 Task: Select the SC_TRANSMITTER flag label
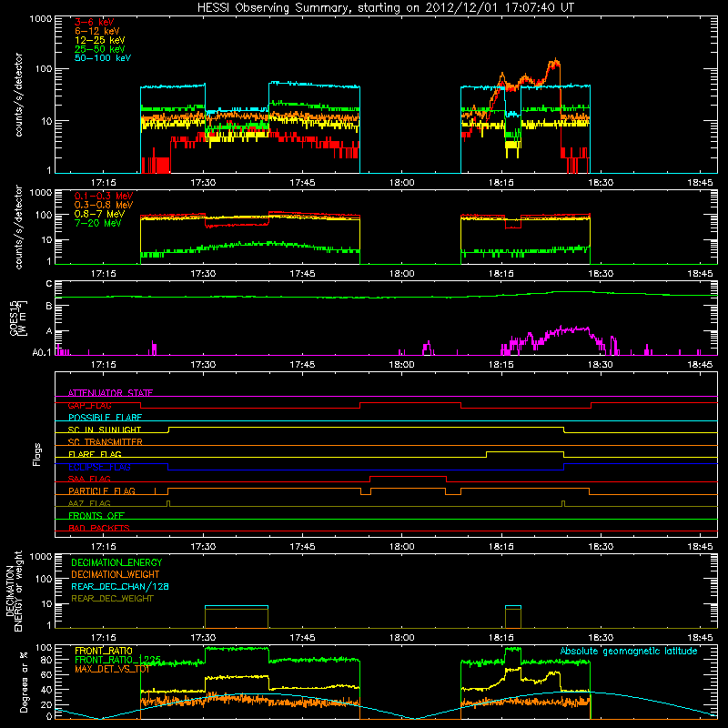click(x=106, y=442)
